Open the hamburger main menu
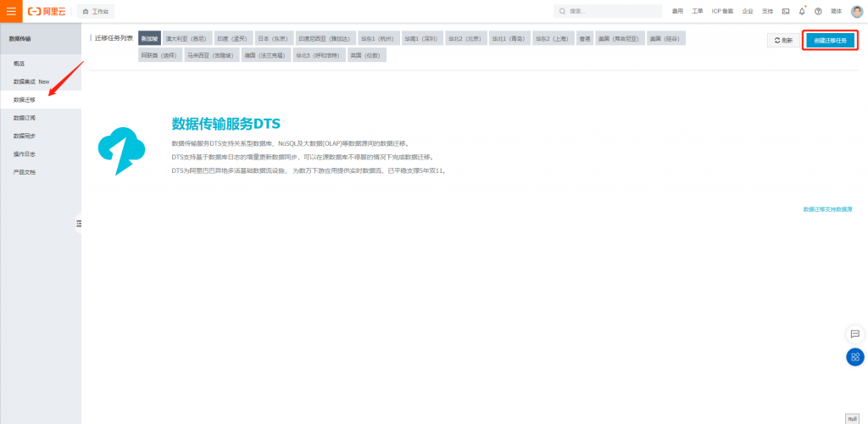Viewport: 868px width, 424px height. click(x=11, y=11)
